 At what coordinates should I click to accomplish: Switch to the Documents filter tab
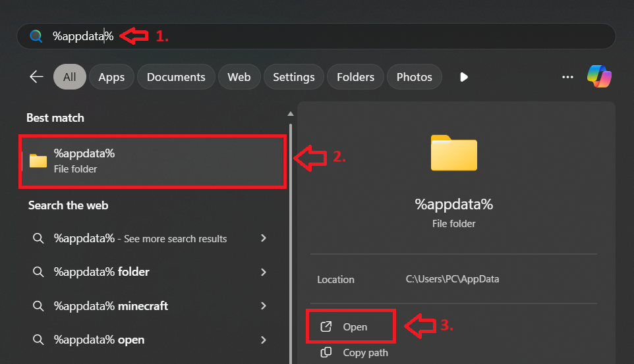(x=176, y=77)
